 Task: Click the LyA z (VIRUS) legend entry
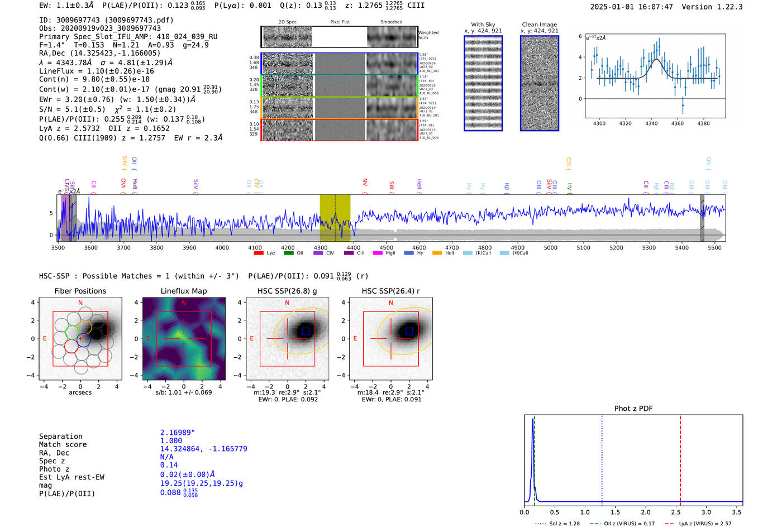click(704, 524)
